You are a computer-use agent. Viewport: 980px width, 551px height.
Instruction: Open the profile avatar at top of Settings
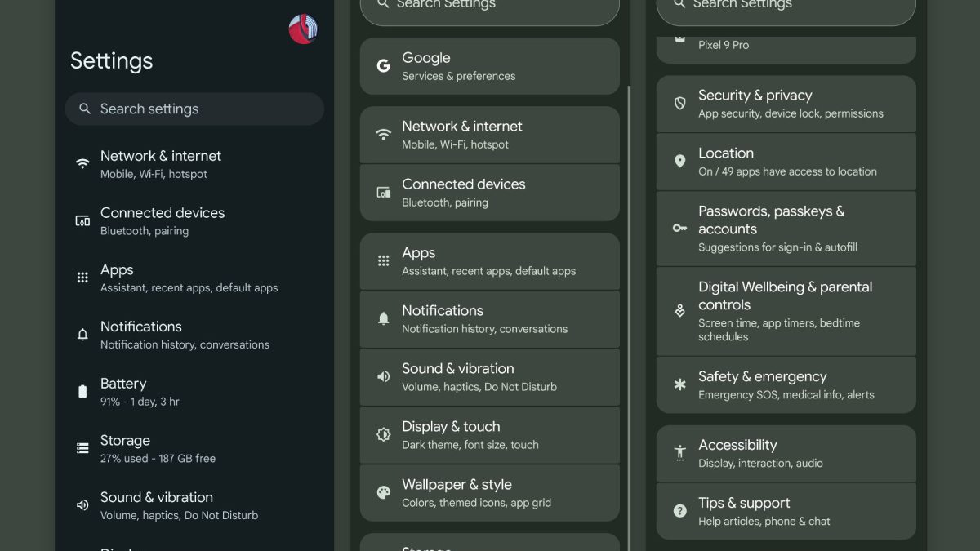click(303, 29)
